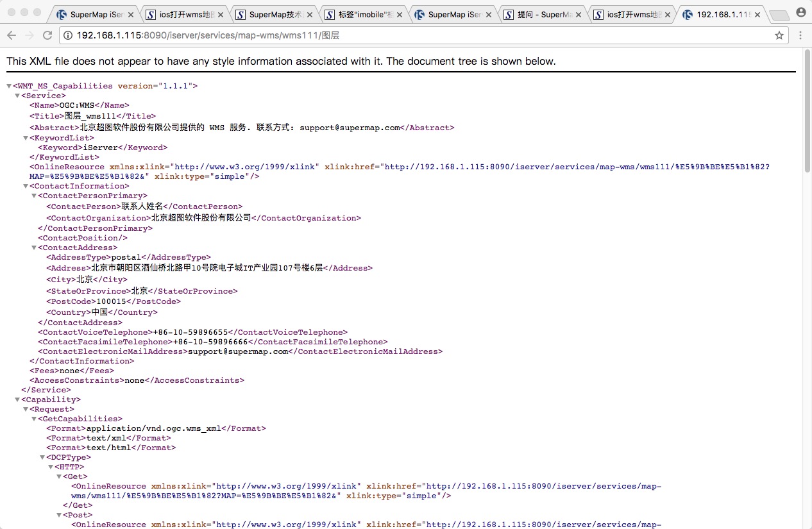Click the closing </ContactAddress> tag

(80, 323)
